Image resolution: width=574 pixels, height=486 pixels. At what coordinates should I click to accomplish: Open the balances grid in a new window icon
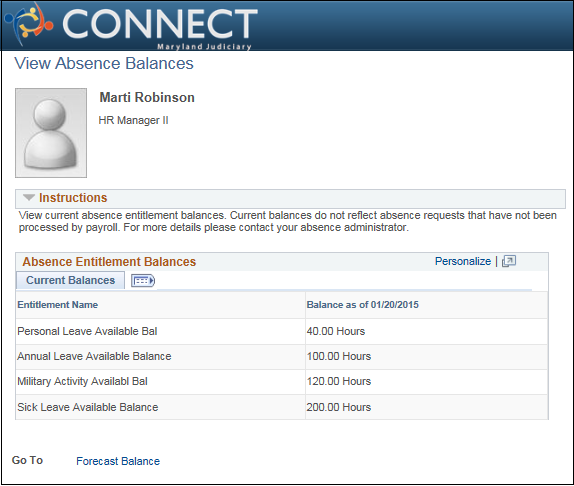509,261
